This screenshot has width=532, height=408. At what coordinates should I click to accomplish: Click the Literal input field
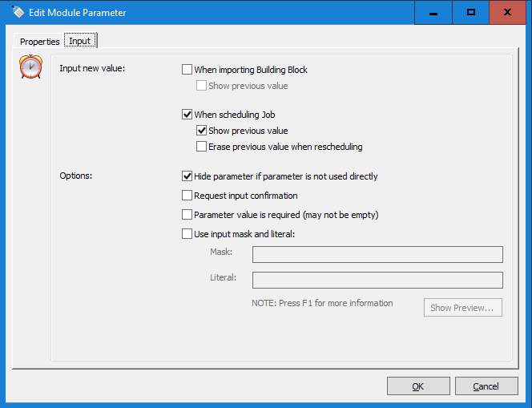pos(377,280)
